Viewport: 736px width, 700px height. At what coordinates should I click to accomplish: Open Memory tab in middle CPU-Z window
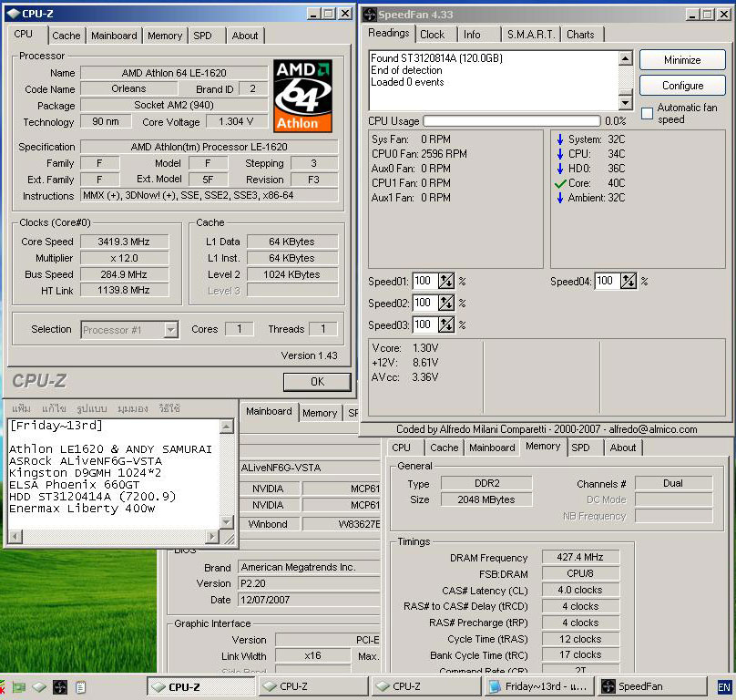tap(320, 414)
